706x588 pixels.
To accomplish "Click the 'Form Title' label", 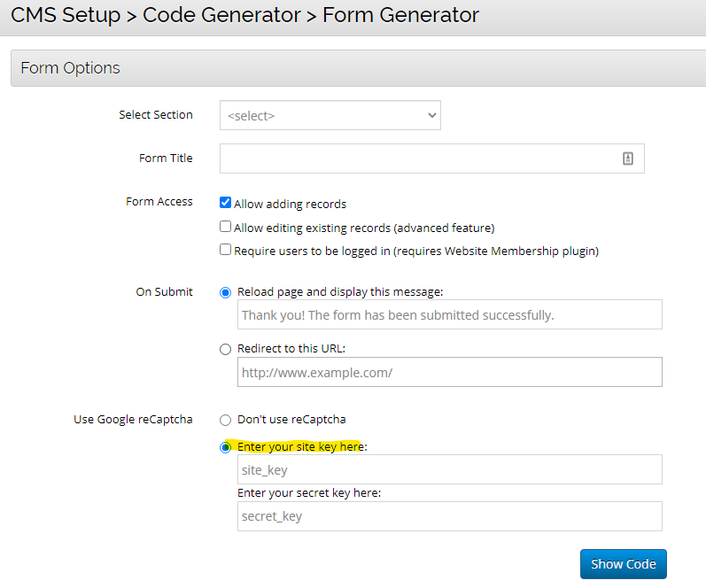I will coord(166,158).
